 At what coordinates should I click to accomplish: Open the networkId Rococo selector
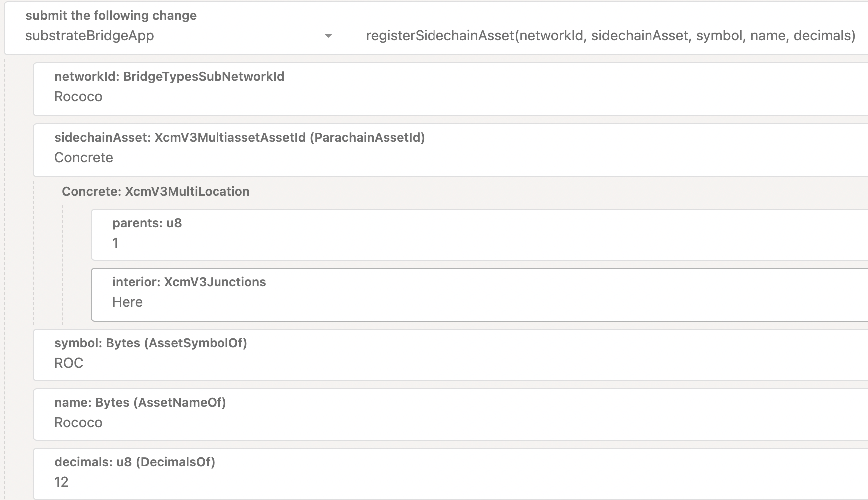451,89
